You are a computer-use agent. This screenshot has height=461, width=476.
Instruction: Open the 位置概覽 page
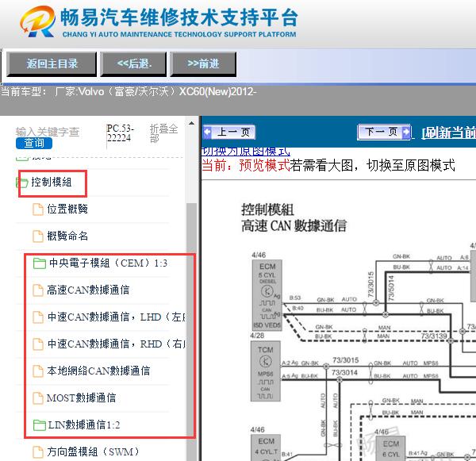click(x=67, y=209)
